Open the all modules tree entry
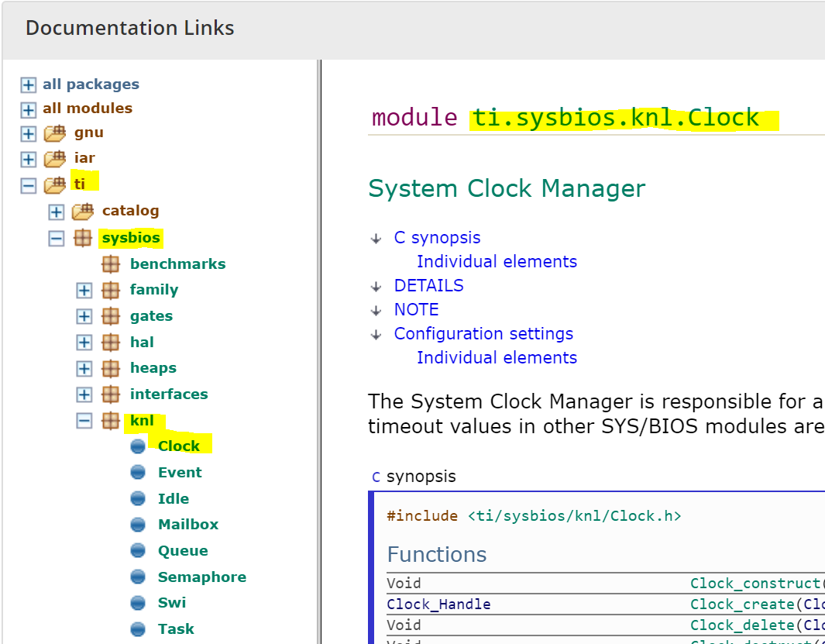 tap(88, 108)
